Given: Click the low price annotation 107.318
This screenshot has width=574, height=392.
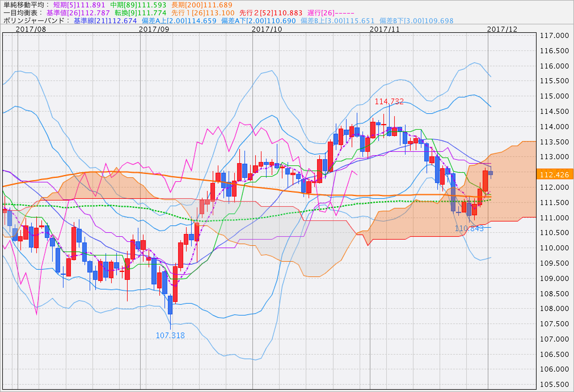Looking at the screenshot, I should 170,335.
